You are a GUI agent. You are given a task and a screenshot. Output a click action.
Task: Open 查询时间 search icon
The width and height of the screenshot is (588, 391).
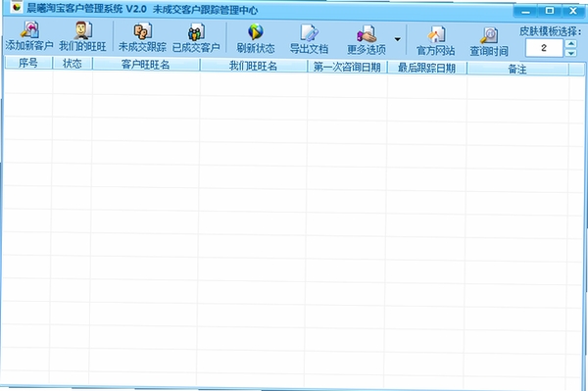[489, 36]
